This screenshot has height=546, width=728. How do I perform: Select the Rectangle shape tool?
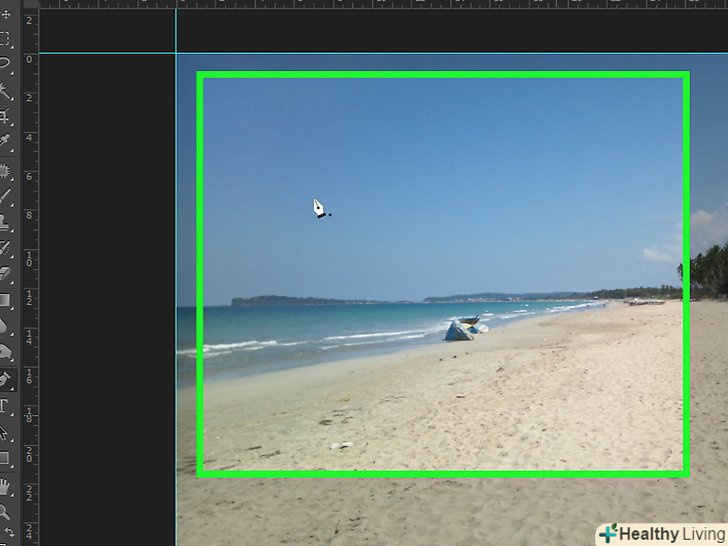tap(5, 458)
